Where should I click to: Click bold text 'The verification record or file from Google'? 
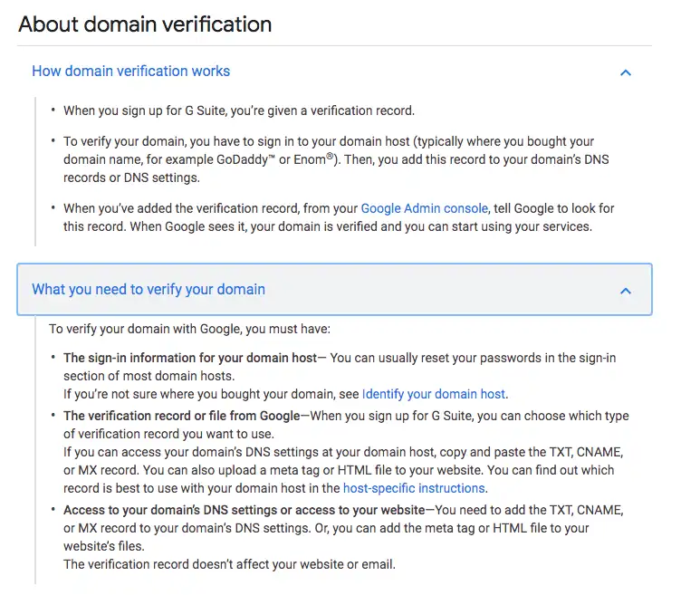pos(181,416)
